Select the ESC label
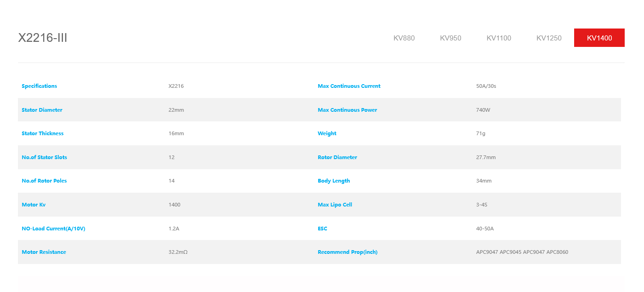This screenshot has width=644, height=292. point(322,229)
